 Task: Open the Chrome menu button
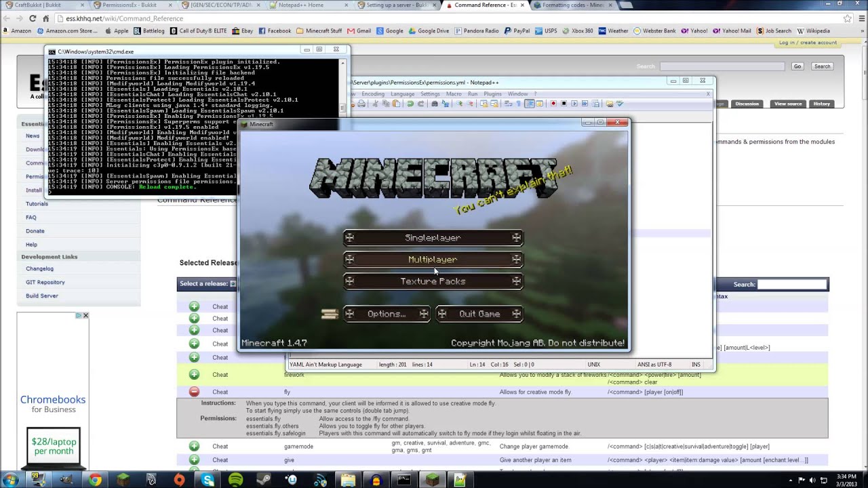[x=860, y=18]
